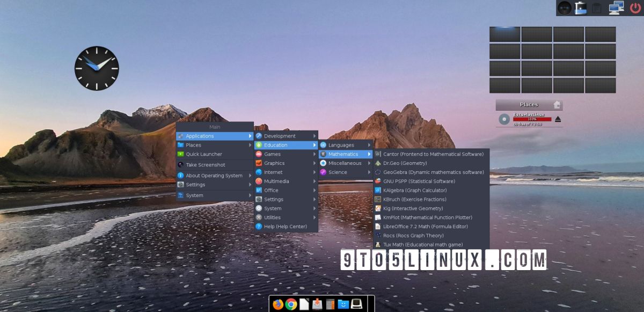Expand the Office submenu arrow
The width and height of the screenshot is (644, 312).
pos(314,190)
